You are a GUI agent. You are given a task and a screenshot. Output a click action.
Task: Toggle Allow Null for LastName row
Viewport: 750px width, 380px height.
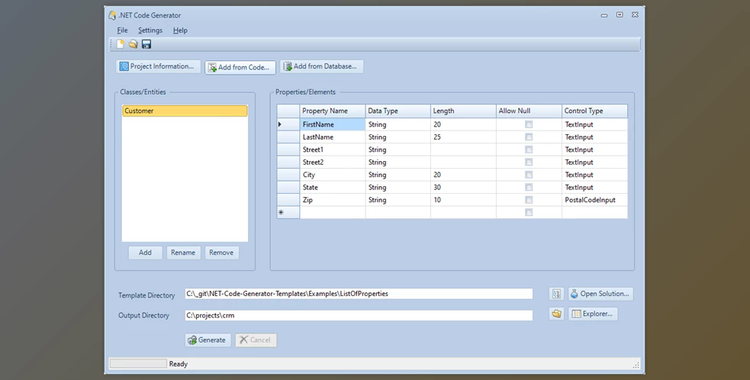pyautogui.click(x=529, y=137)
